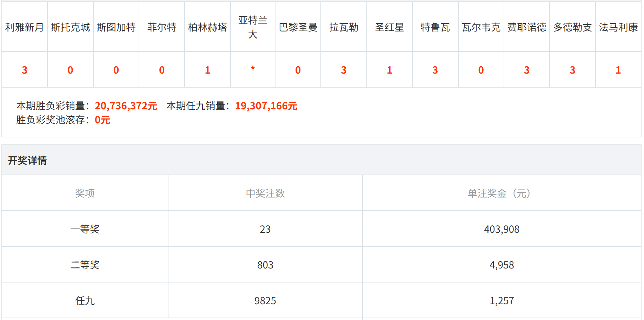This screenshot has width=644, height=320.
Task: Click the result 0 under 斯托克城
Action: (x=70, y=70)
